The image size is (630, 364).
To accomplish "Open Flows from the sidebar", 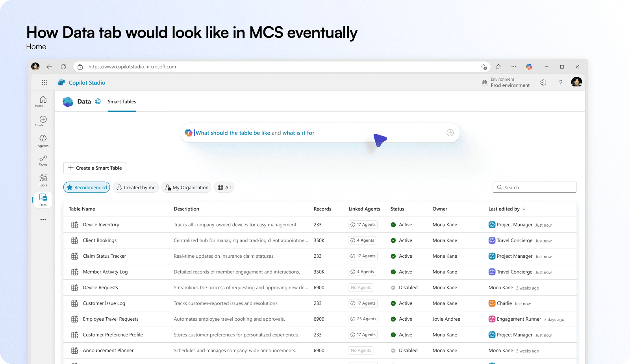I will point(43,161).
